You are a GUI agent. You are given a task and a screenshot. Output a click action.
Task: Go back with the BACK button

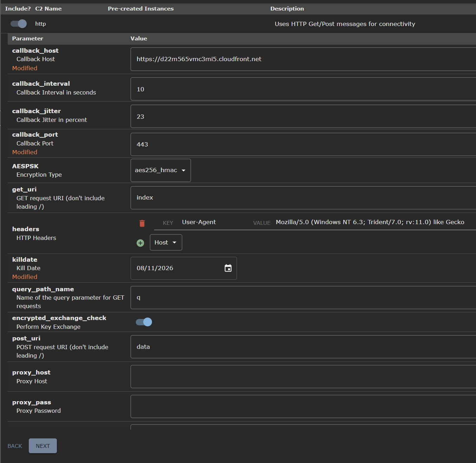coord(15,446)
